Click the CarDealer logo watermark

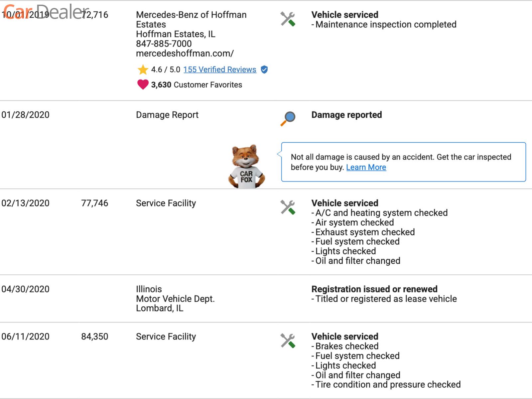click(x=46, y=12)
